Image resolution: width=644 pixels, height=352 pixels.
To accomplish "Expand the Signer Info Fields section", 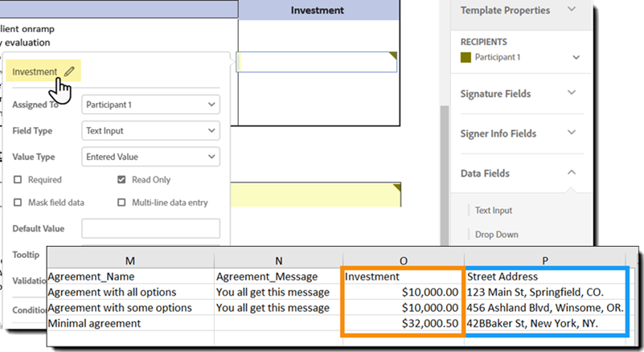I will [572, 133].
